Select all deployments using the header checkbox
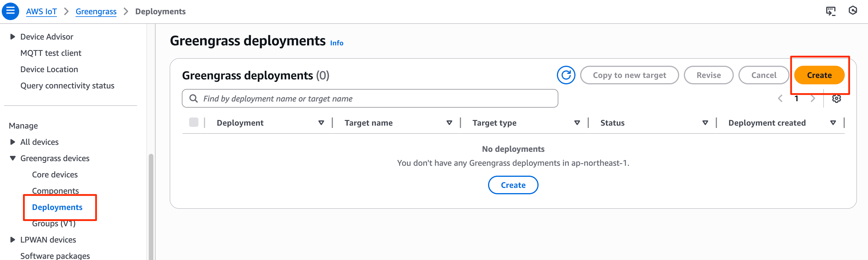The width and height of the screenshot is (868, 260). 194,122
